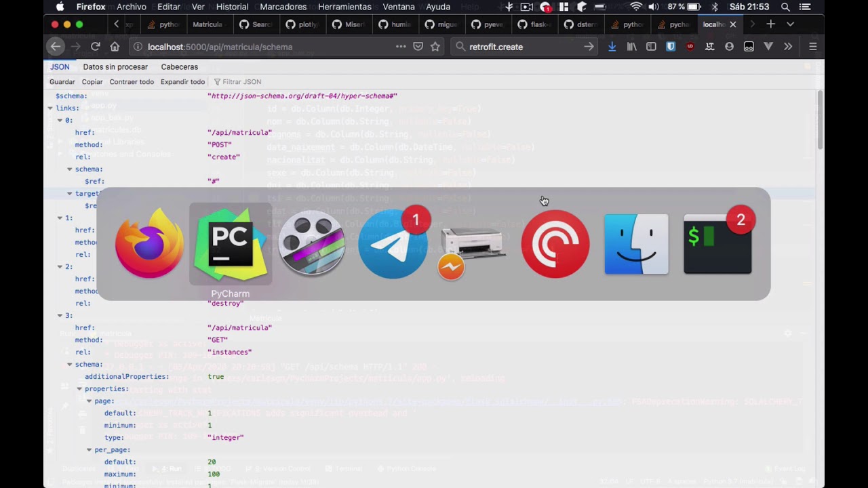Submit the retrofit.create search arrow
Image resolution: width=868 pixels, height=488 pixels.
pyautogui.click(x=589, y=47)
